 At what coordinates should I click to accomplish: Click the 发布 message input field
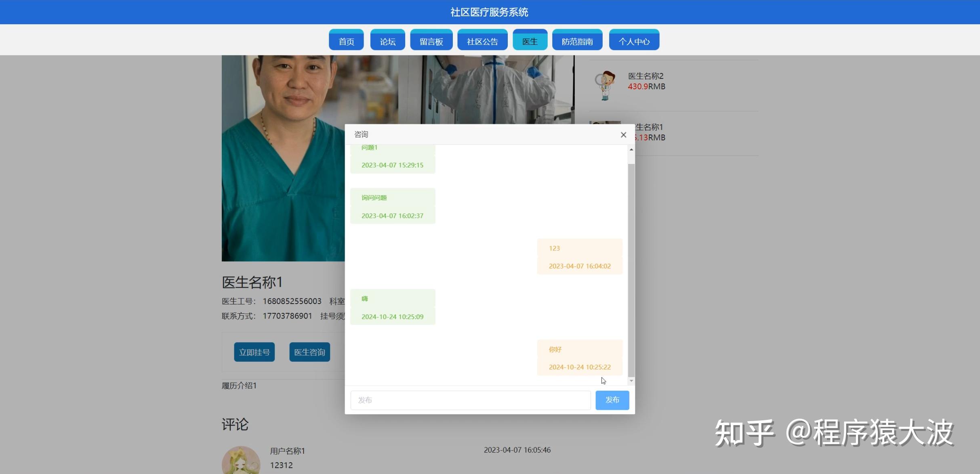tap(470, 400)
